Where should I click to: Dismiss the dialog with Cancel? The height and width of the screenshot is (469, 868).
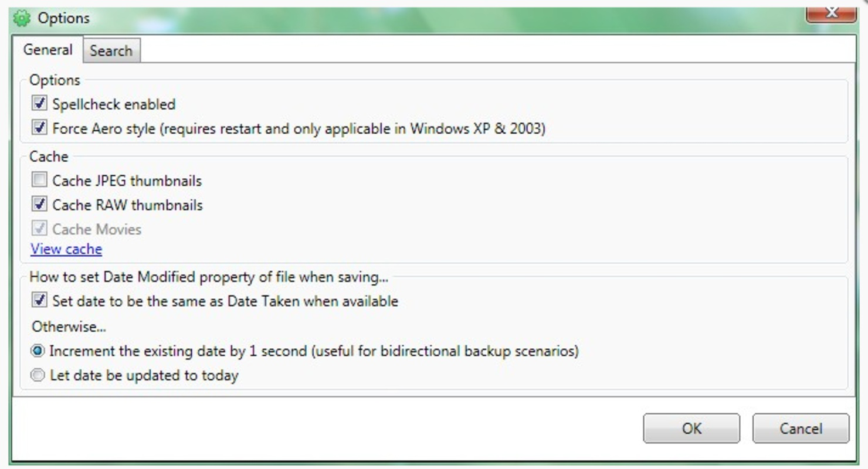800,428
